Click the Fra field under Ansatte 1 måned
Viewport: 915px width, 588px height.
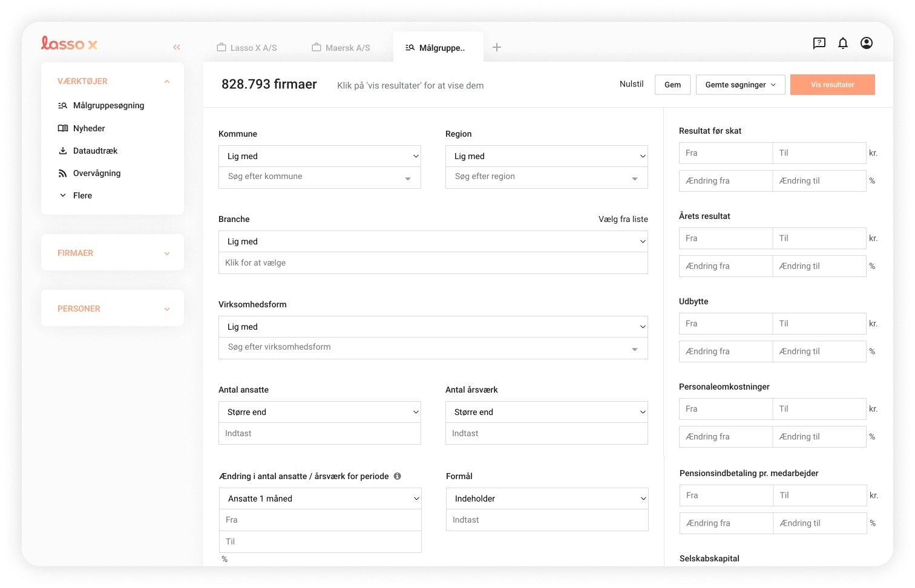tap(320, 520)
